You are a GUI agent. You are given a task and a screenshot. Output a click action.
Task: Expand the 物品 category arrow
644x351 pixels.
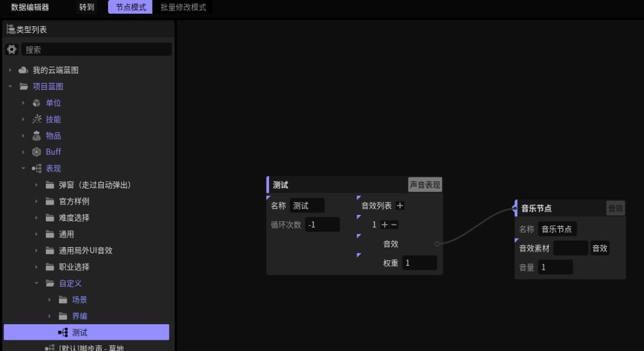coord(23,136)
